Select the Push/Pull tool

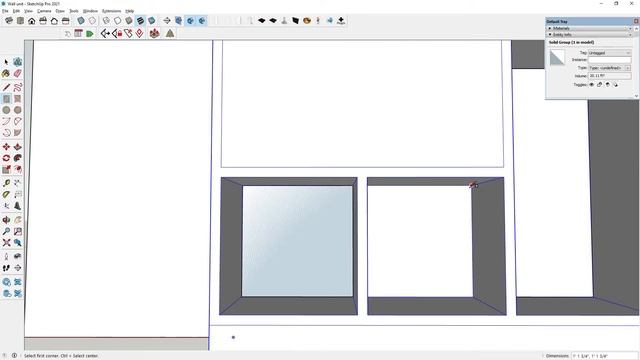pos(18,147)
